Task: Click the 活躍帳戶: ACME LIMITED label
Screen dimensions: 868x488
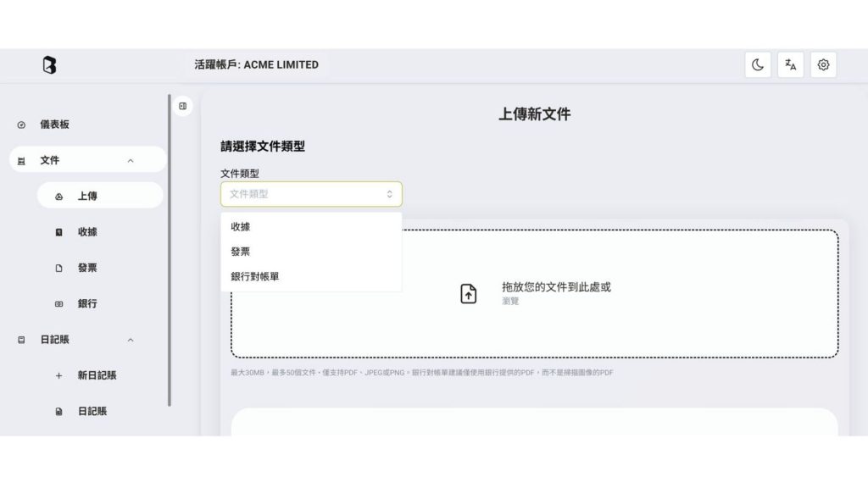Action: coord(256,64)
